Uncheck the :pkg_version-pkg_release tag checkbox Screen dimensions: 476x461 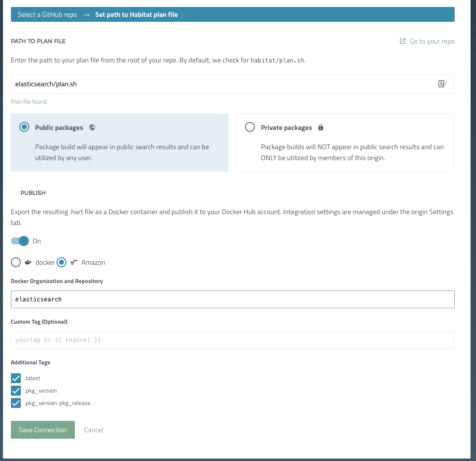point(16,403)
